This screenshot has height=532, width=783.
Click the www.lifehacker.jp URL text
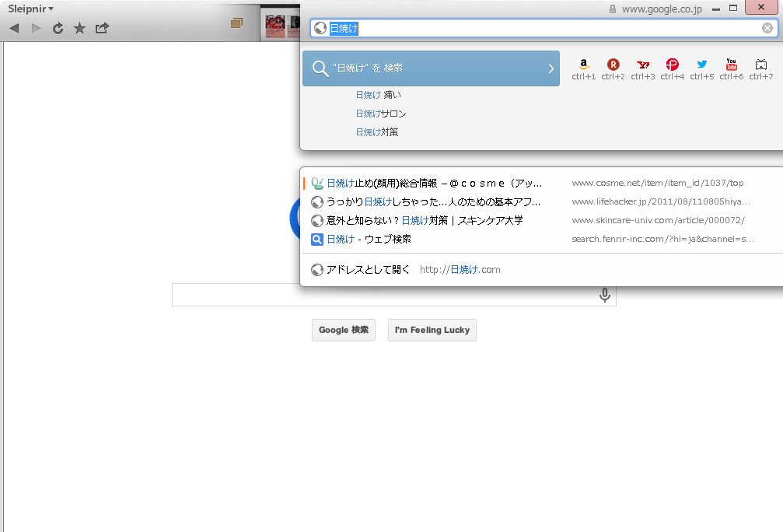pos(661,201)
